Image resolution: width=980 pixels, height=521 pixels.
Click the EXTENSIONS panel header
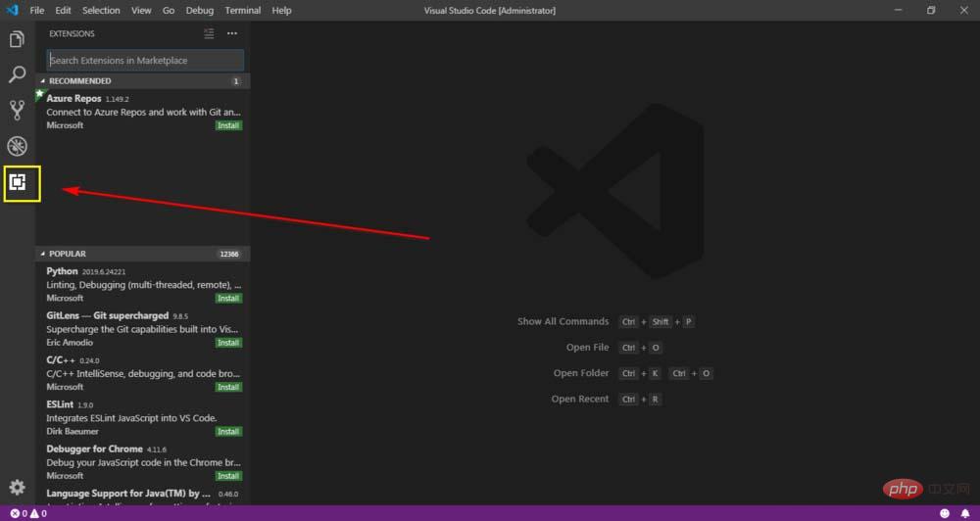72,33
